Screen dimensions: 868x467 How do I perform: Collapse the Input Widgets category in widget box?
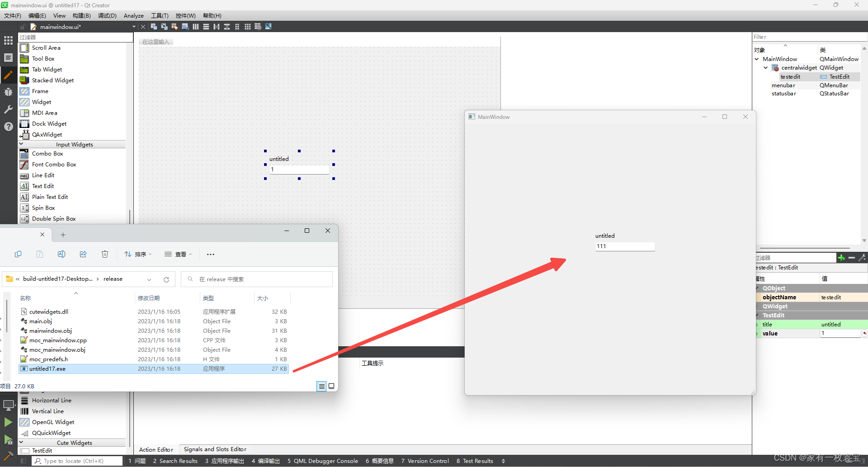tap(21, 144)
